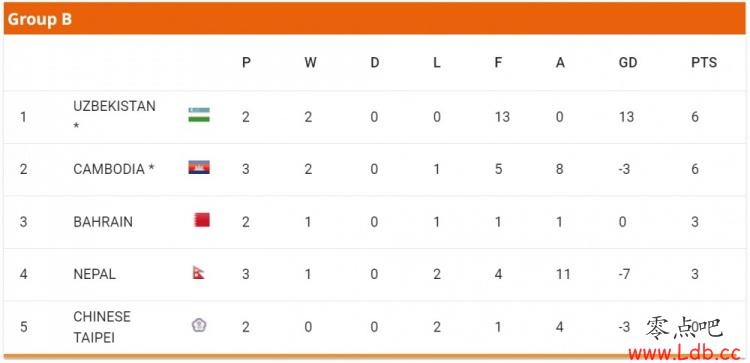The width and height of the screenshot is (750, 363).
Task: Click the PTS column header
Action: click(x=704, y=63)
